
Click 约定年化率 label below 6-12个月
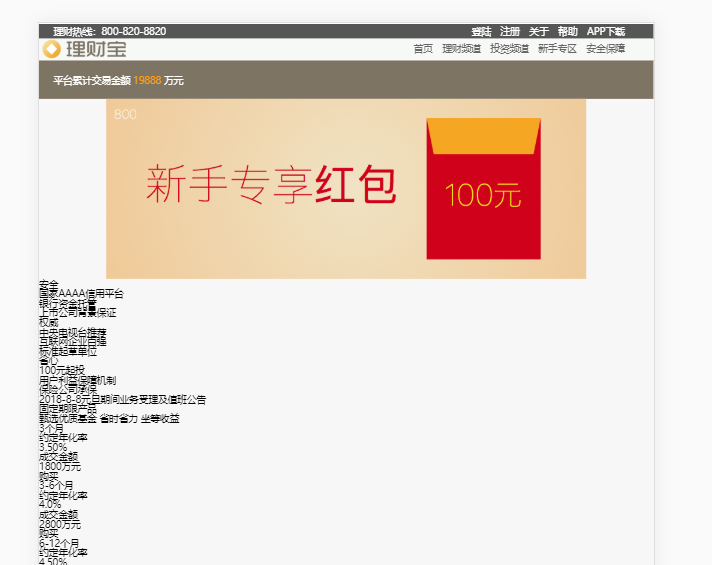[63, 553]
